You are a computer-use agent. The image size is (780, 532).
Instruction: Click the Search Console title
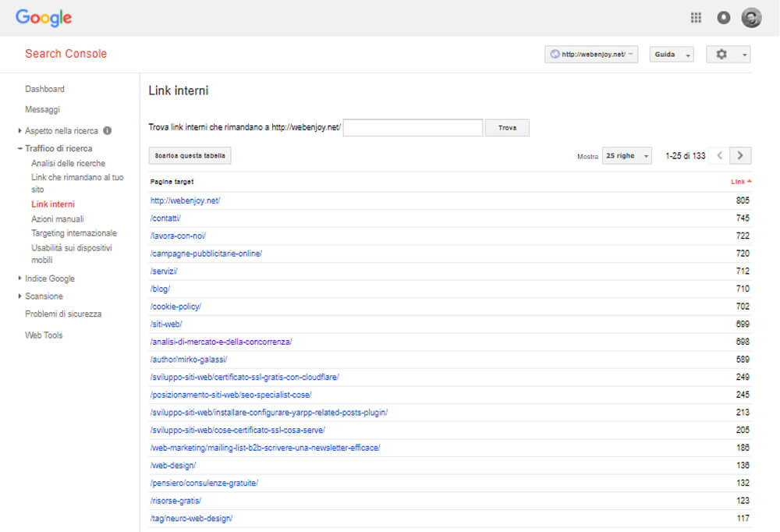[66, 54]
